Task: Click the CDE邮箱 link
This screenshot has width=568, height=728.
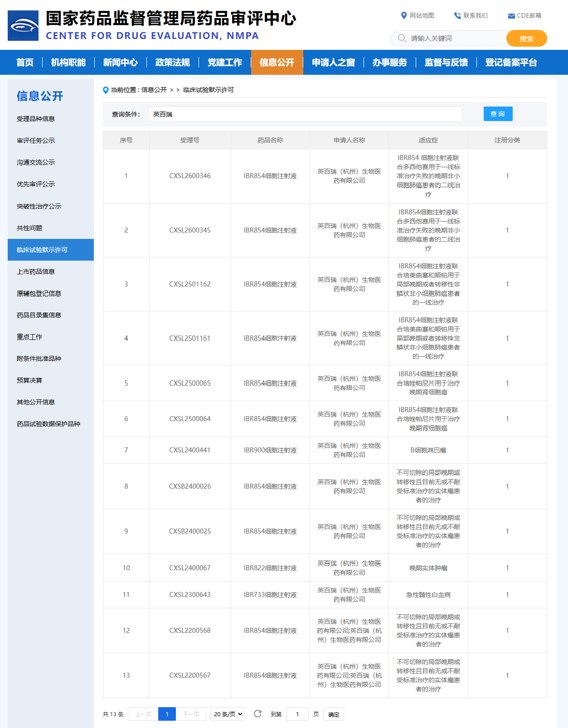Action: pyautogui.click(x=529, y=15)
